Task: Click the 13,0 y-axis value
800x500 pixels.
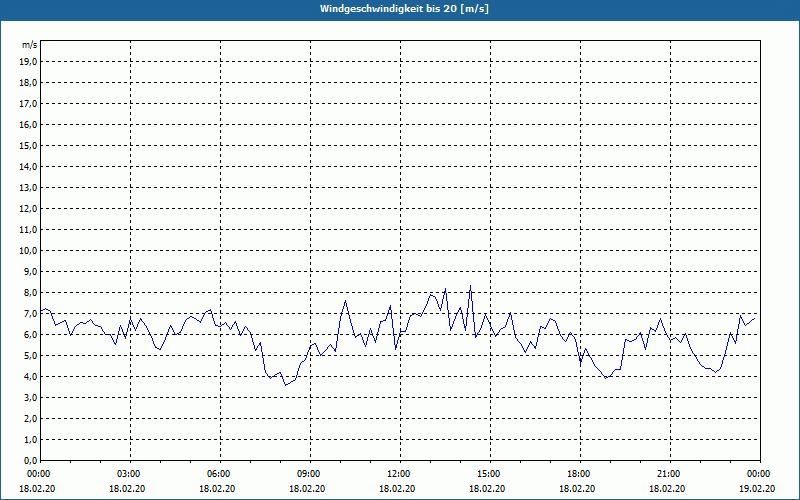Action: click(29, 188)
